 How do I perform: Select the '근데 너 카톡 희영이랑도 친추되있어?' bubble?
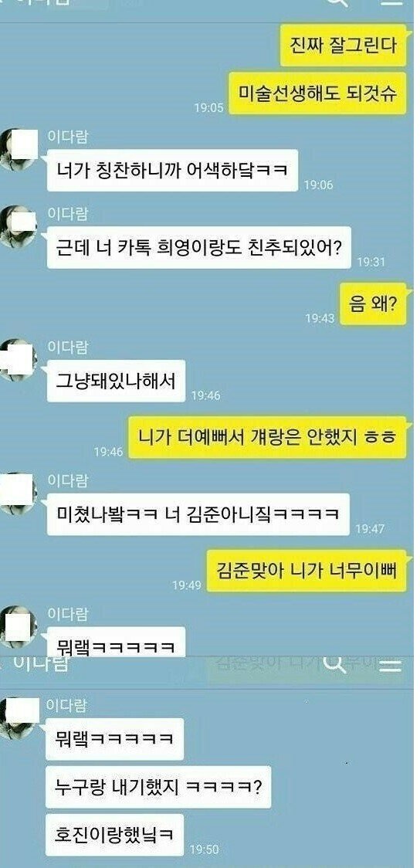199,247
